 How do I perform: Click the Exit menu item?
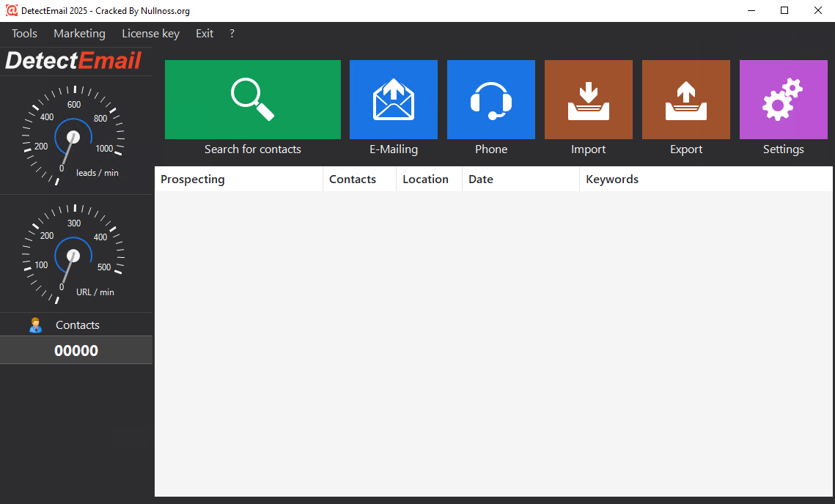coord(205,34)
